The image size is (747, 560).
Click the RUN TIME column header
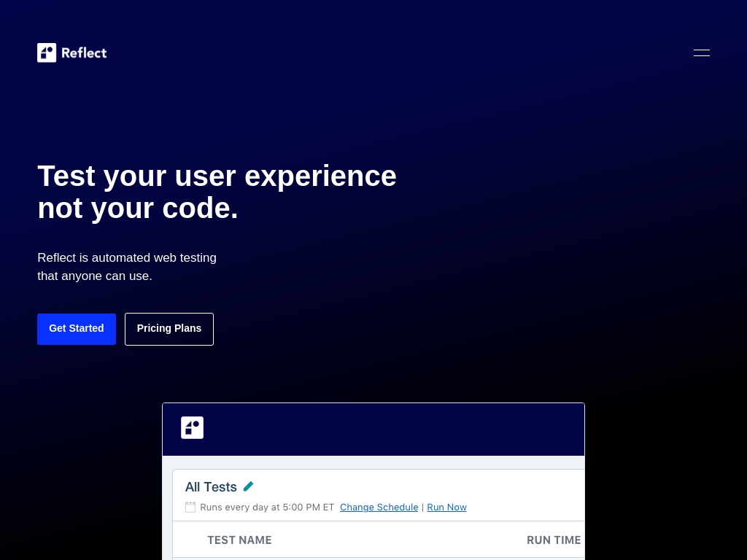[554, 540]
